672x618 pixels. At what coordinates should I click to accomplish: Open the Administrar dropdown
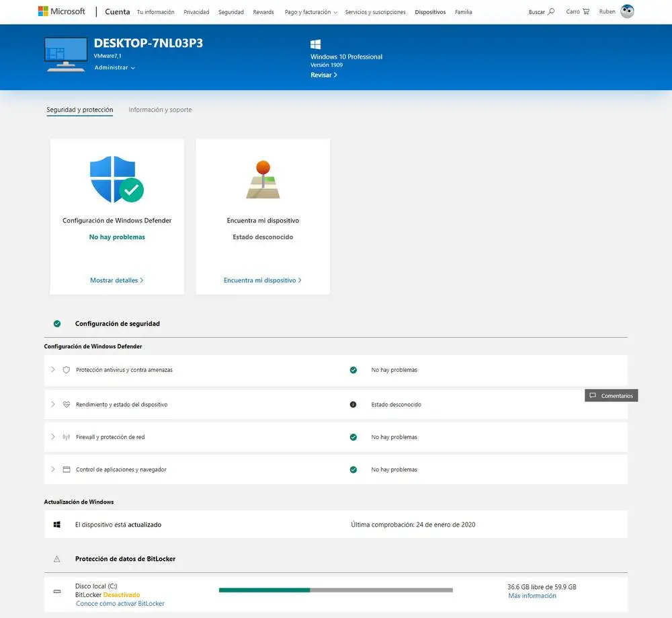click(x=114, y=67)
